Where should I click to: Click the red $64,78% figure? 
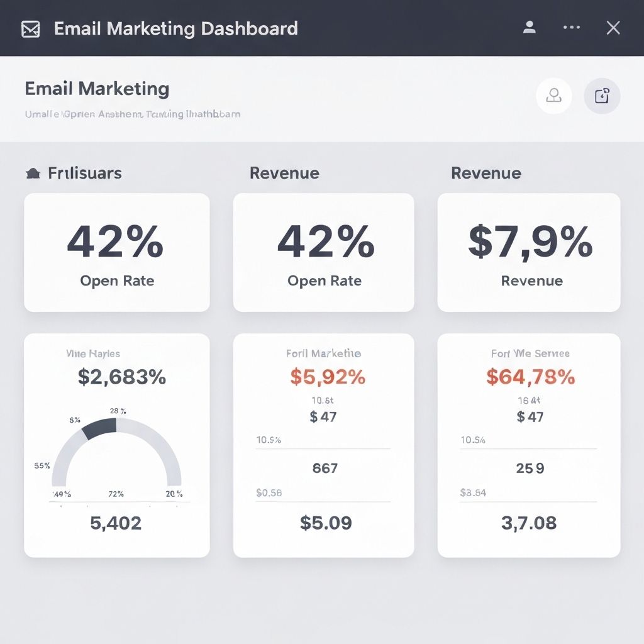coord(530,377)
